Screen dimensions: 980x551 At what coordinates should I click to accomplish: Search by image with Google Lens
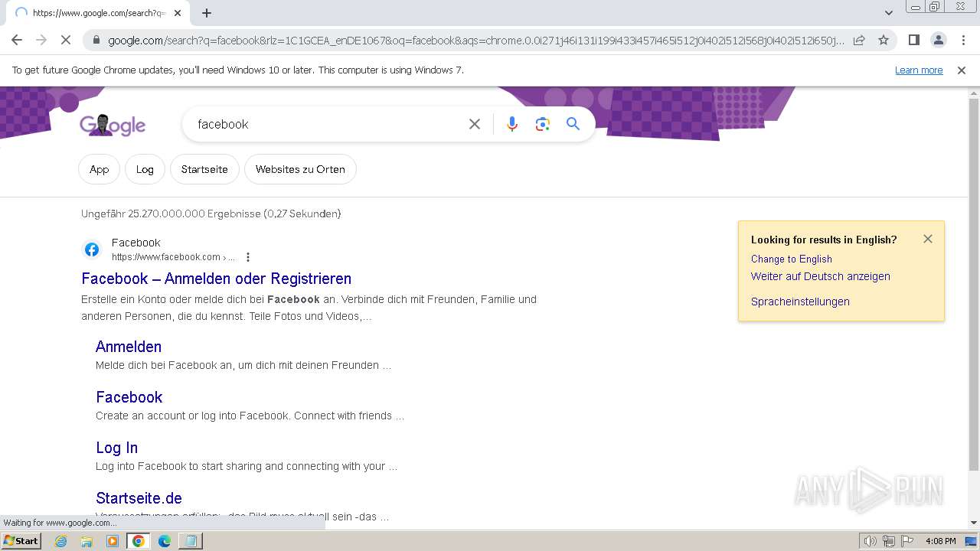(543, 124)
